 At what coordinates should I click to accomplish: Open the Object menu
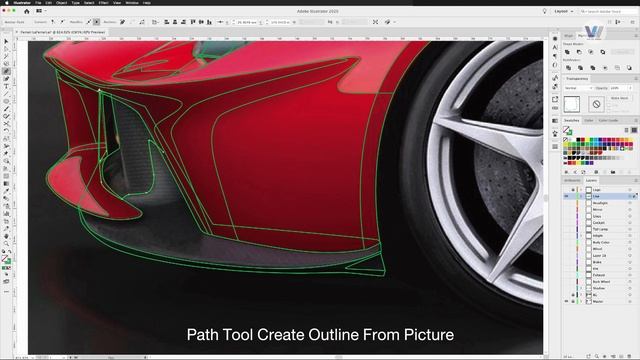(x=61, y=2)
